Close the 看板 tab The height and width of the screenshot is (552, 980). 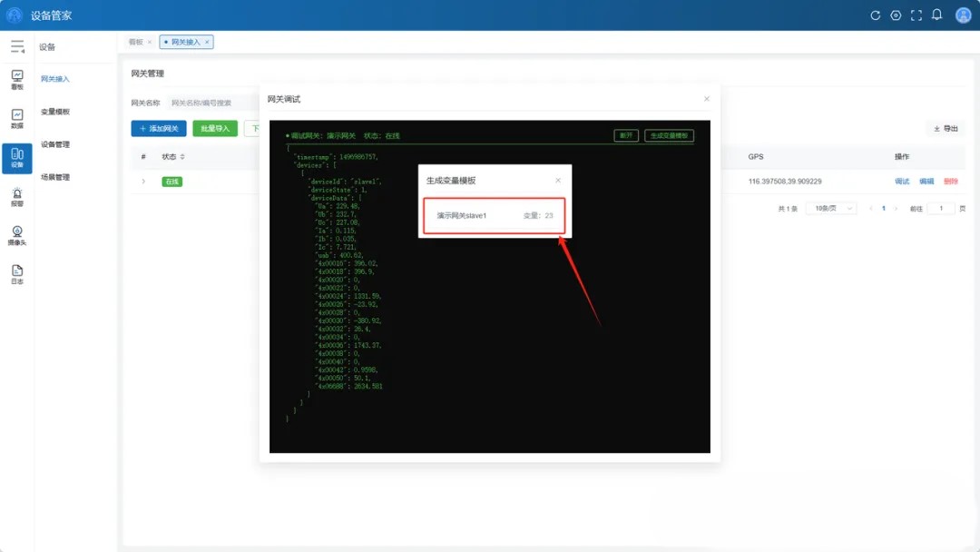(150, 42)
